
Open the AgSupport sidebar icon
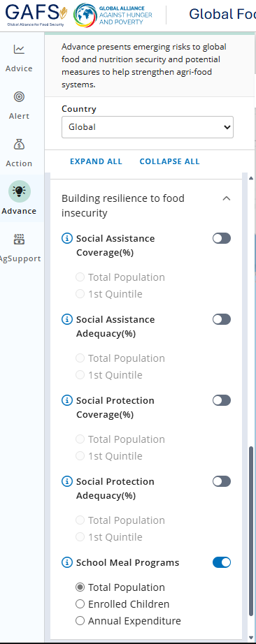click(19, 239)
